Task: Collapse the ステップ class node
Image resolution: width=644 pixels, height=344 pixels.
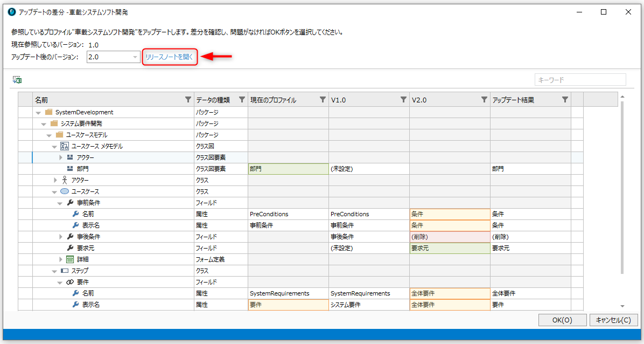Action: [54, 272]
